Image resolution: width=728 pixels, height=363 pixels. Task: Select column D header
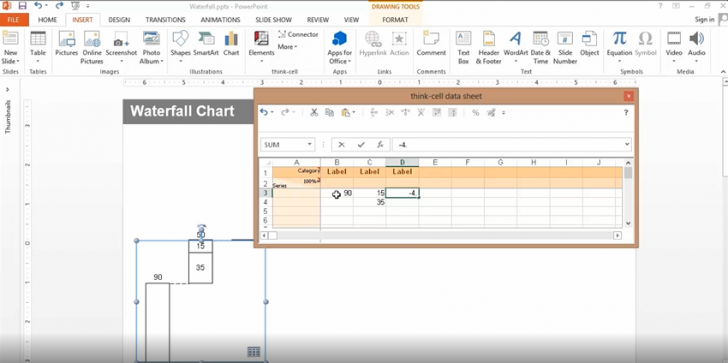pos(402,162)
